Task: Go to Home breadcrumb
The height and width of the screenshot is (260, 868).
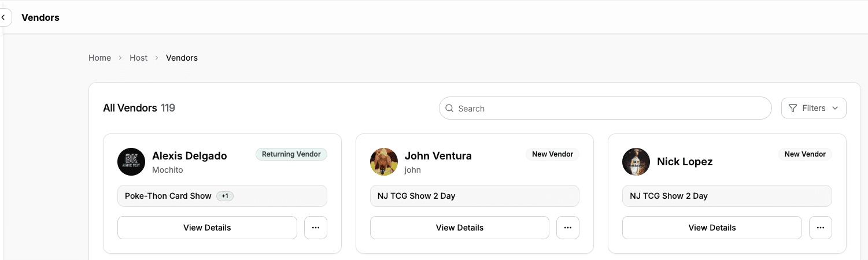Action: (x=99, y=58)
